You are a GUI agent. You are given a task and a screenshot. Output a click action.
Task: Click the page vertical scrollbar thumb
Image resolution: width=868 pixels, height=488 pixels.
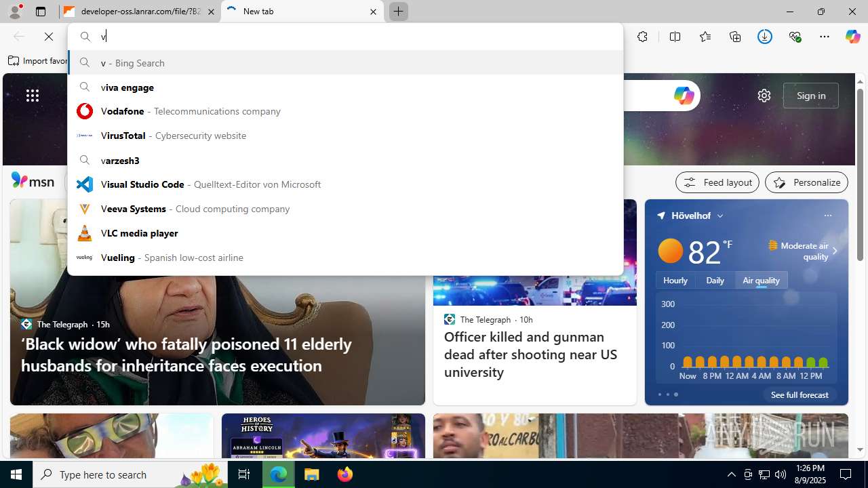[860, 174]
